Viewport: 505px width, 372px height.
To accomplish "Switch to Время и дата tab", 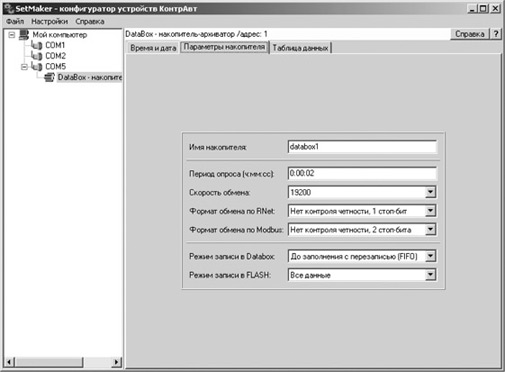I will pyautogui.click(x=153, y=48).
